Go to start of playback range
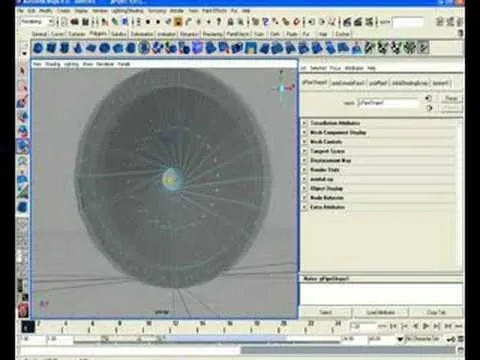Screen dimensions: 480x360 click(x=394, y=326)
